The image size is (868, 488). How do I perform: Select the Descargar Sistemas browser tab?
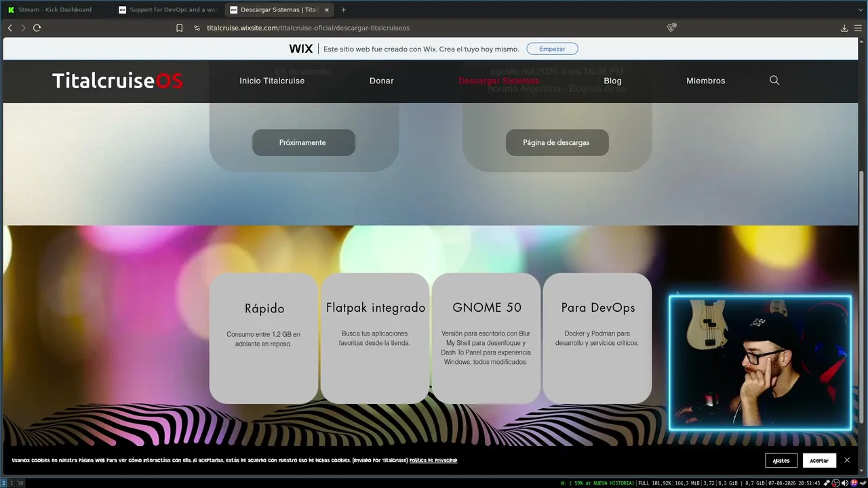tap(278, 9)
